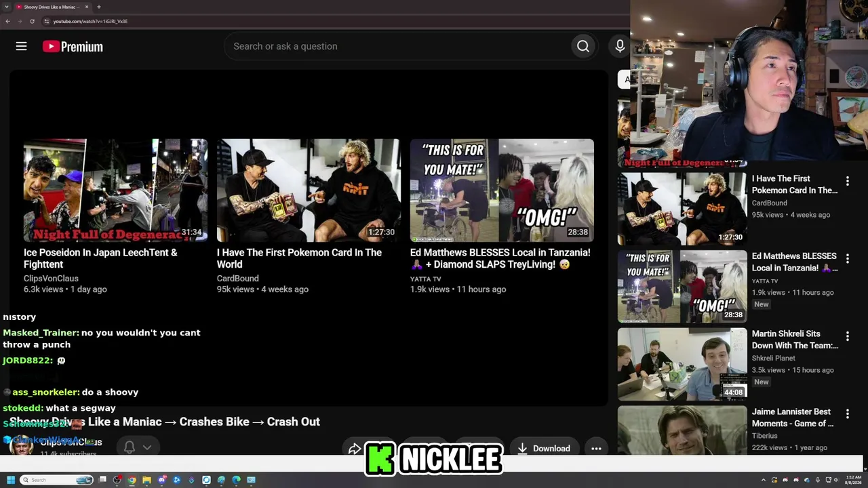Open sidebar Jaime Lannister thumbnail
The image size is (868, 488).
pos(682,430)
